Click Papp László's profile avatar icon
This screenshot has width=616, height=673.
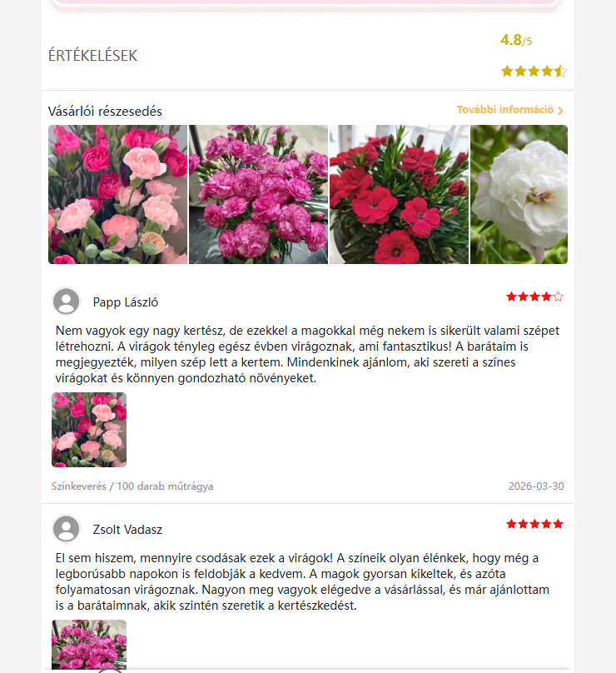point(66,302)
